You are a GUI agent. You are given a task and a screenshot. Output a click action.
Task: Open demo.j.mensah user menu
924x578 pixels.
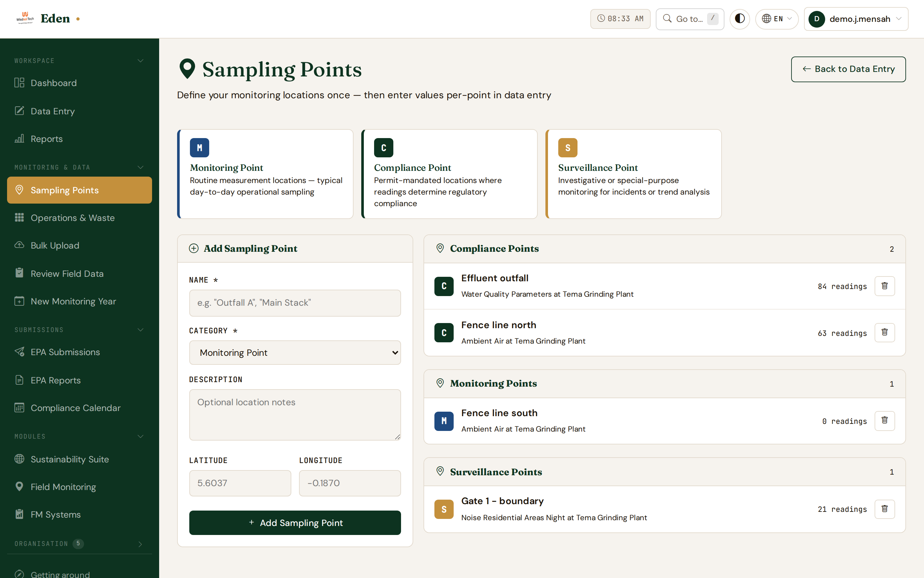pos(856,19)
